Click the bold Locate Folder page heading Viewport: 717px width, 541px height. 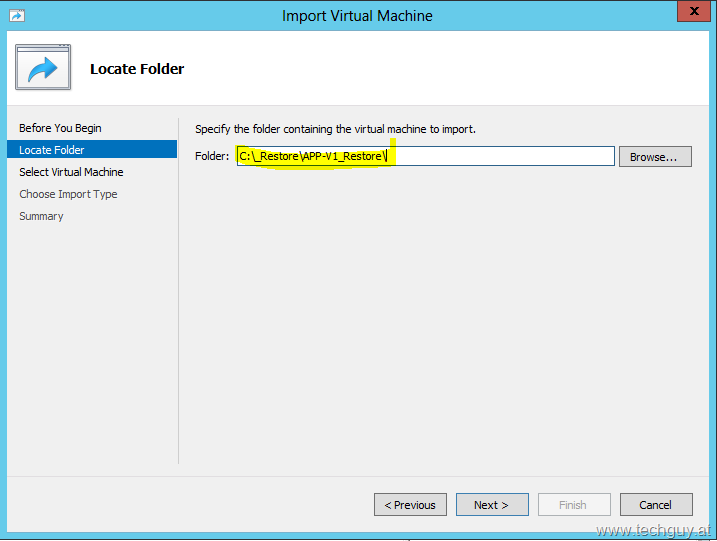click(137, 69)
